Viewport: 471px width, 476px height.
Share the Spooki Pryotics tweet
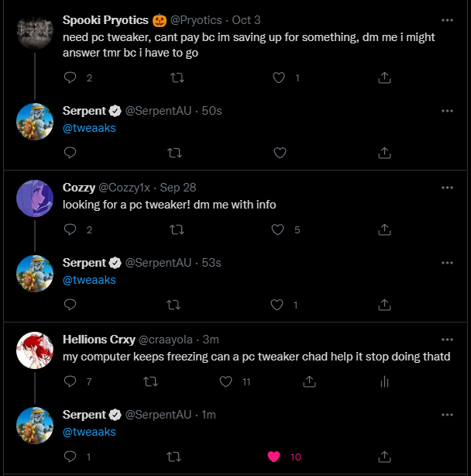click(384, 78)
